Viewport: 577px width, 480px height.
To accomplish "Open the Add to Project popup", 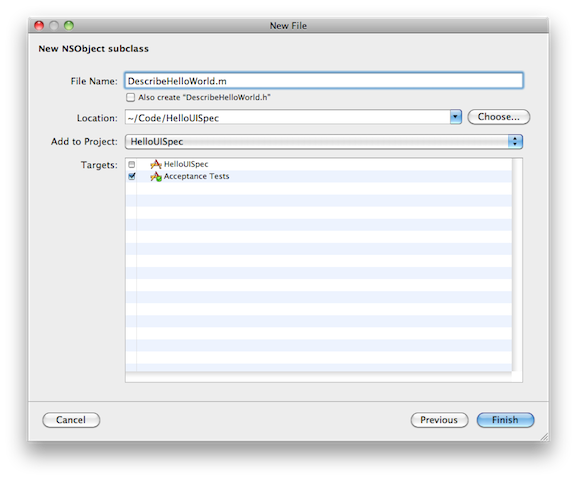I will click(324, 142).
